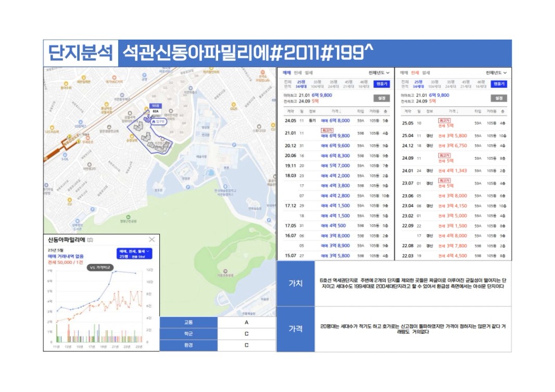Click the 환경 label cell
Image resolution: width=555 pixels, height=392 pixels.
pos(188,345)
